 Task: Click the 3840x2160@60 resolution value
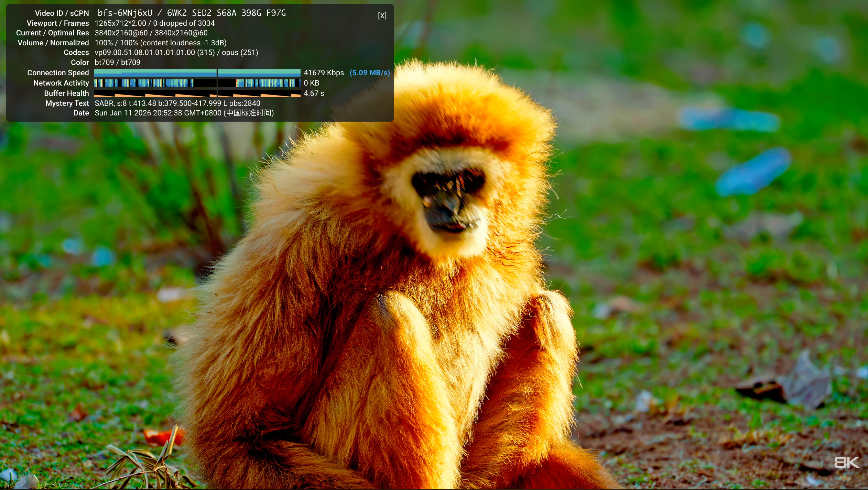coord(121,33)
